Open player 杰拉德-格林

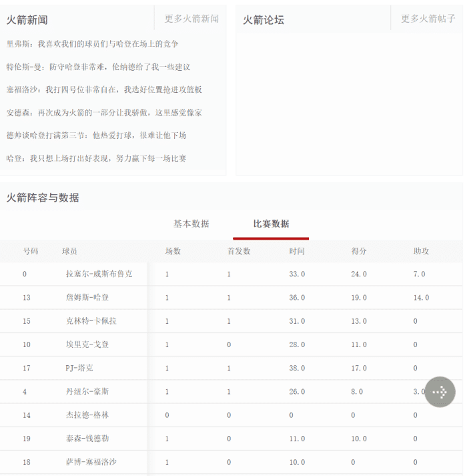click(x=87, y=415)
